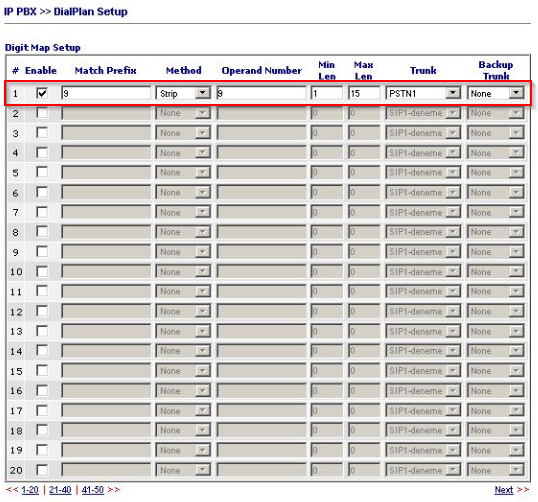The width and height of the screenshot is (538, 502).
Task: Expand row 1 Backup Trunk dropdown
Action: tap(495, 93)
